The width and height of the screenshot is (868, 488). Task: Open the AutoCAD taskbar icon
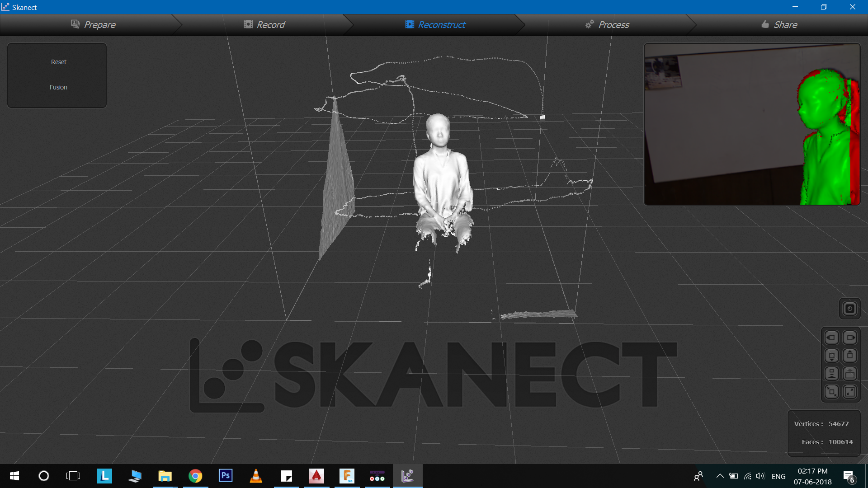pos(316,476)
